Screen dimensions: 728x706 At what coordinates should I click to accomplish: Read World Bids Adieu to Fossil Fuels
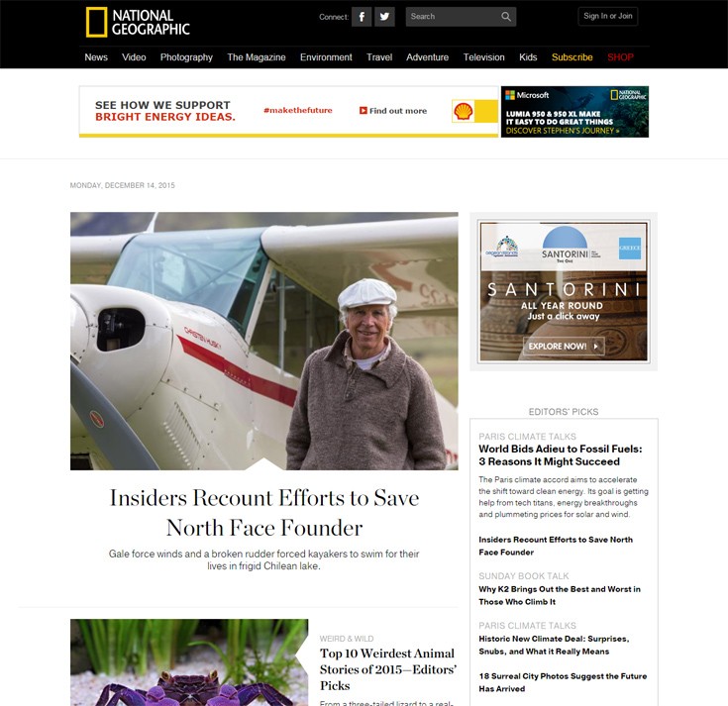(x=561, y=455)
